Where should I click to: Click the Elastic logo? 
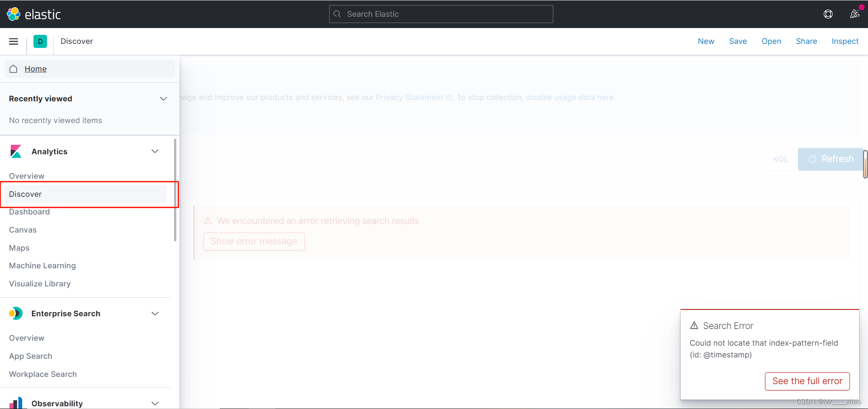point(34,14)
